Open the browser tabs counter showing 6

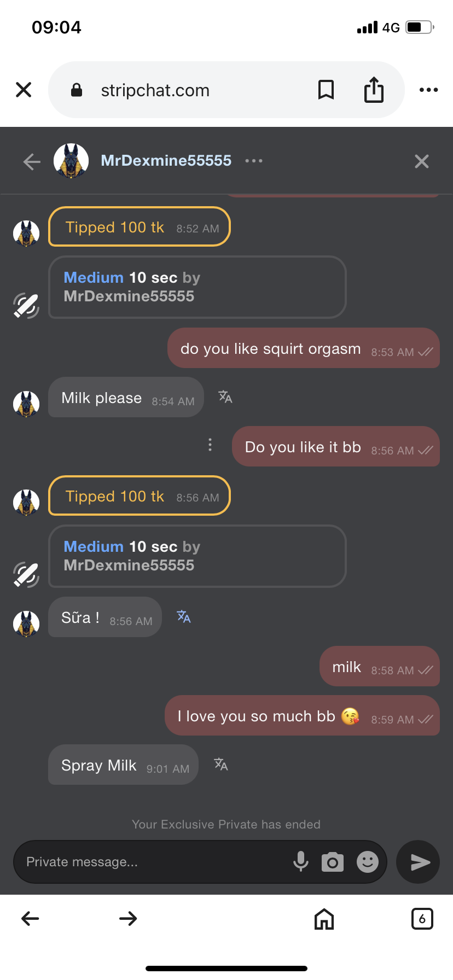pos(422,919)
